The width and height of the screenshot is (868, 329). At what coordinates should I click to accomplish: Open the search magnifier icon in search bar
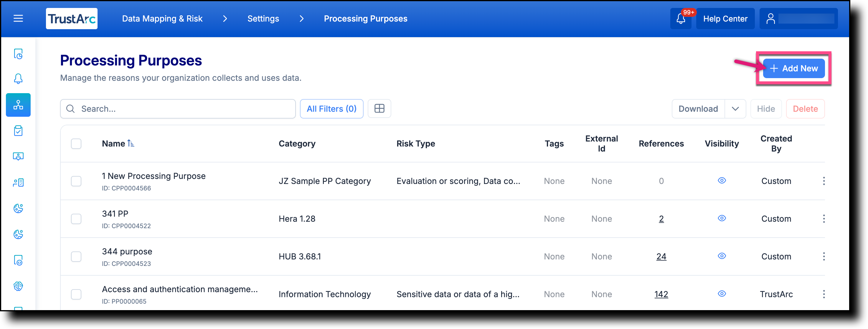[70, 108]
